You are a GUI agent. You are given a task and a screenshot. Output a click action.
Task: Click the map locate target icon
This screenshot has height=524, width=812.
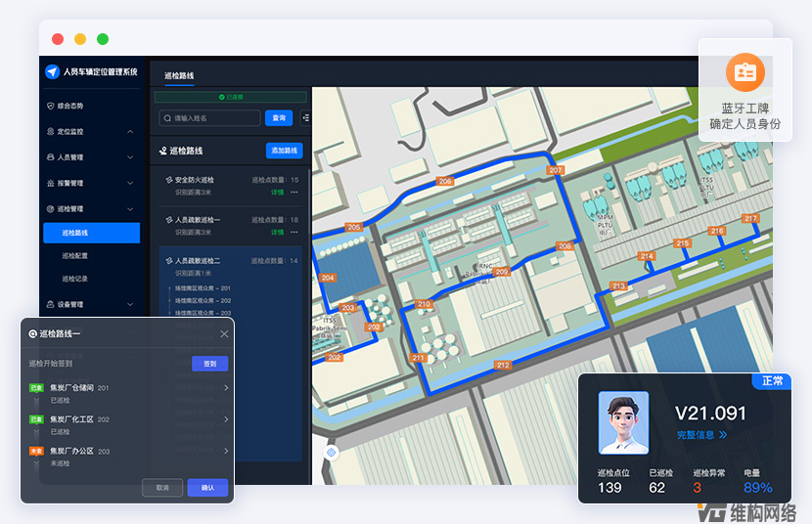[332, 452]
